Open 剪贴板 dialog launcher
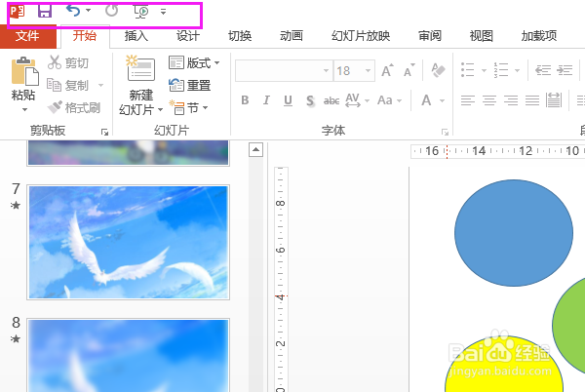The image size is (585, 392). tap(105, 132)
